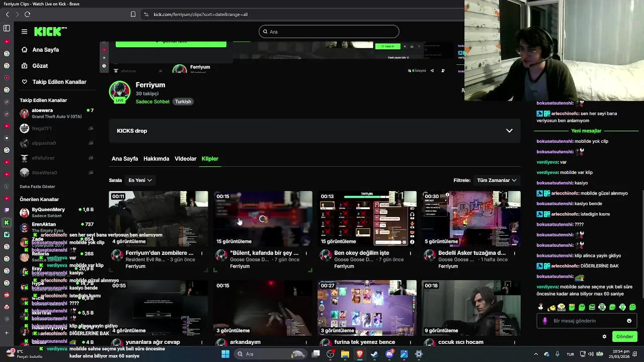Open En Yeni sort dropdown

pyautogui.click(x=140, y=180)
